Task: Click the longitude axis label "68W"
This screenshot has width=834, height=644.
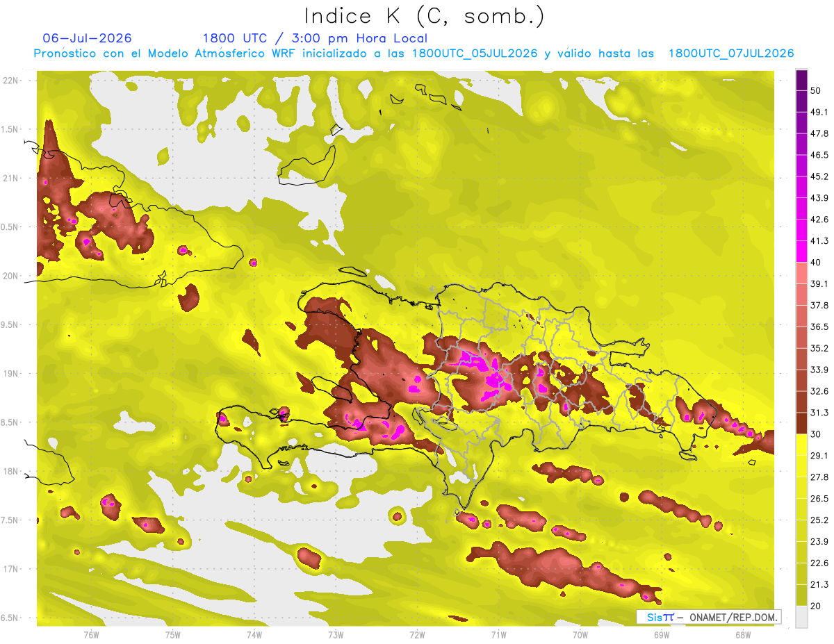Action: [x=743, y=634]
